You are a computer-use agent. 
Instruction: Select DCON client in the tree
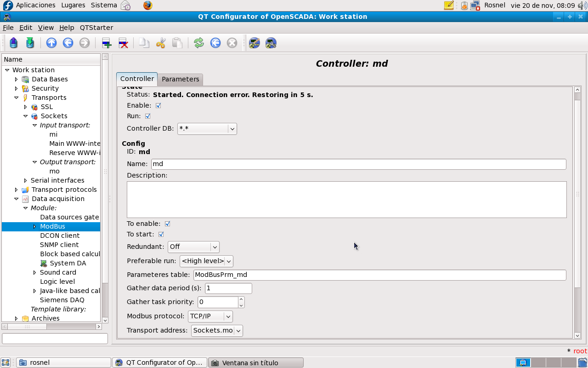tap(60, 236)
